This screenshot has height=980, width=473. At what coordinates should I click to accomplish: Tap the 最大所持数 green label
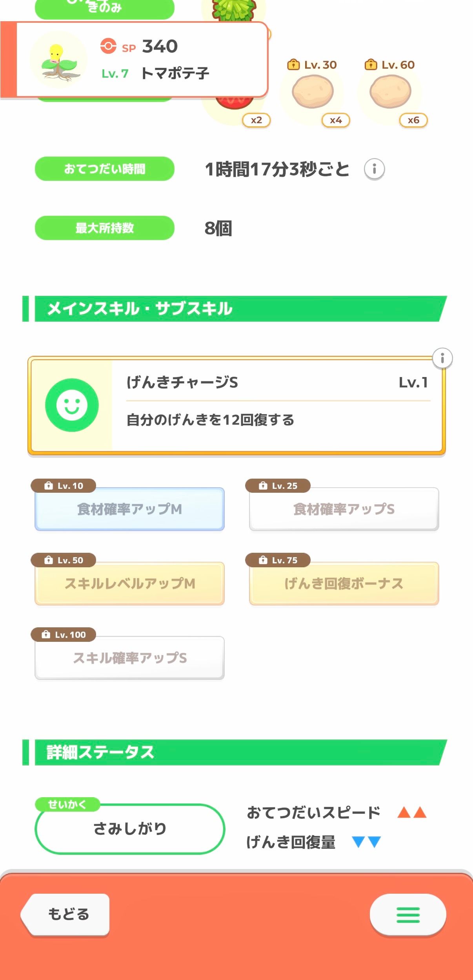105,228
